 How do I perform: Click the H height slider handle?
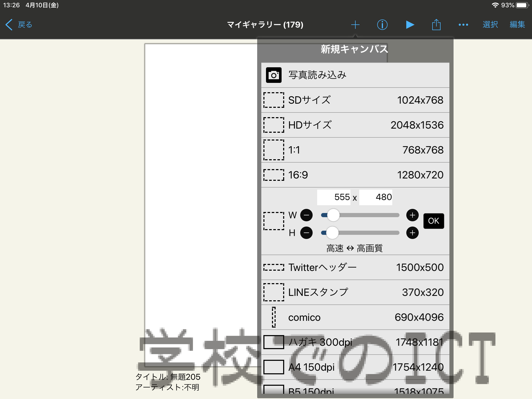coord(332,233)
